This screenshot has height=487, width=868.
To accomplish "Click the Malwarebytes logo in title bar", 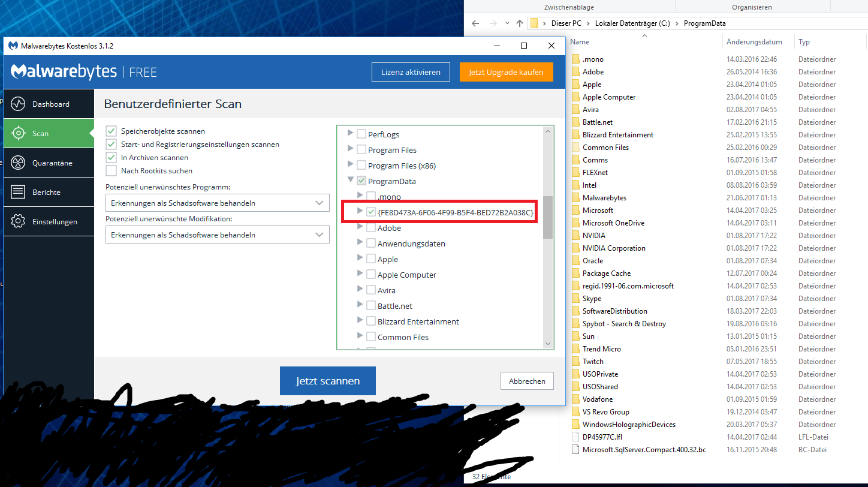I will [x=13, y=46].
